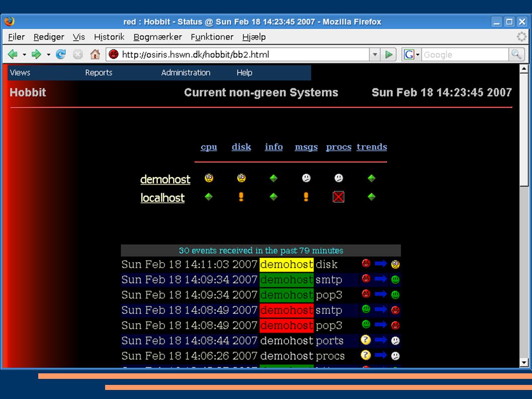This screenshot has height=399, width=532.
Task: Click green face icon in 14:09:34 smtp event
Action: [x=395, y=279]
